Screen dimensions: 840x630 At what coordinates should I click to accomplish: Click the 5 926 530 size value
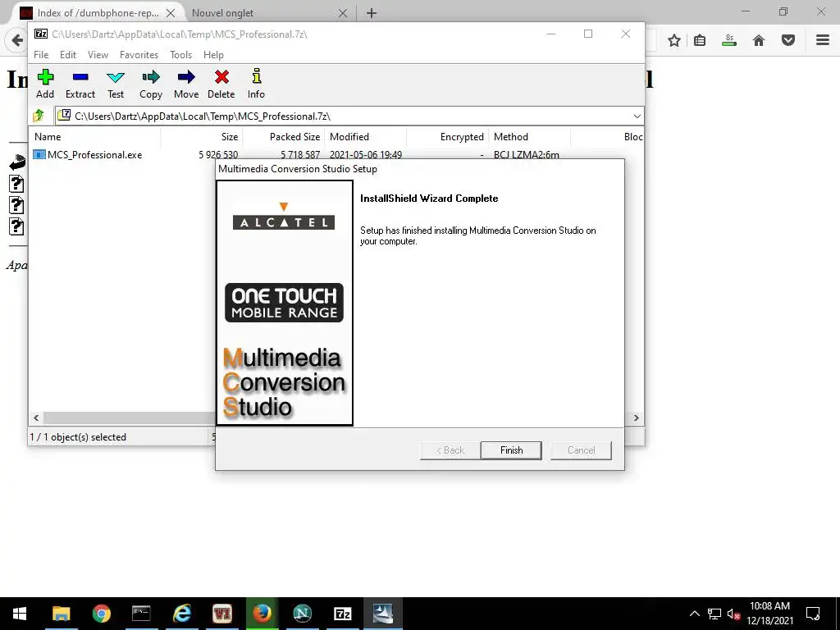218,155
